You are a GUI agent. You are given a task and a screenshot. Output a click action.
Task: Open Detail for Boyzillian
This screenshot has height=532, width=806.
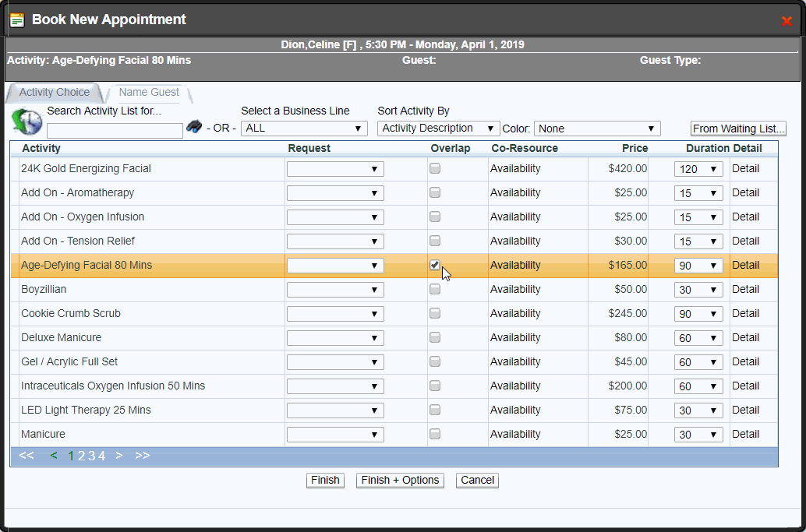tap(746, 289)
